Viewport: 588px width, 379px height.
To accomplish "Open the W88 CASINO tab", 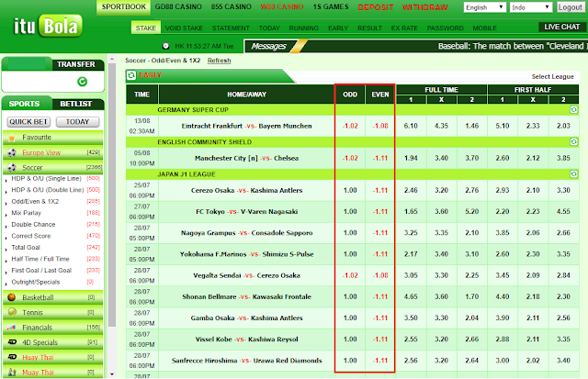I will 282,6.
